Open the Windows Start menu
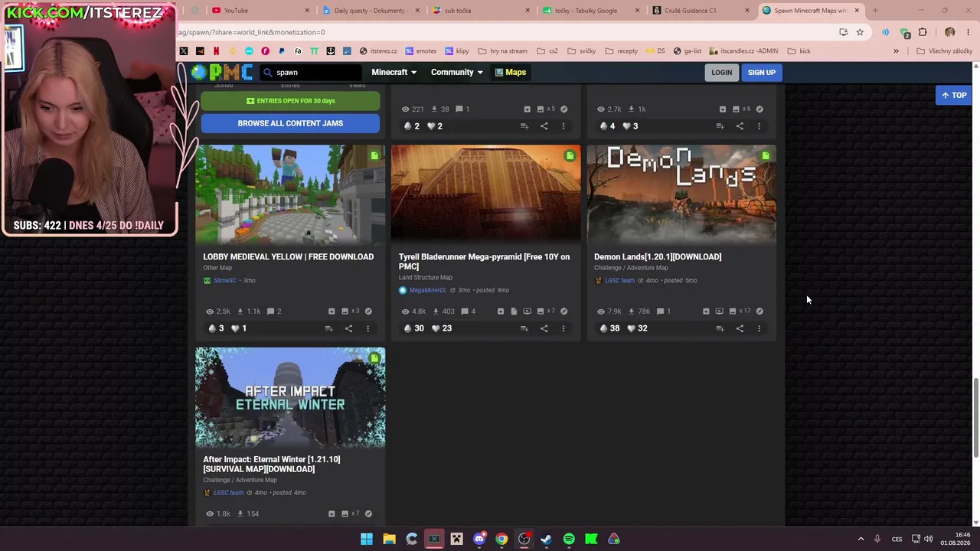The height and width of the screenshot is (551, 980). tap(367, 540)
